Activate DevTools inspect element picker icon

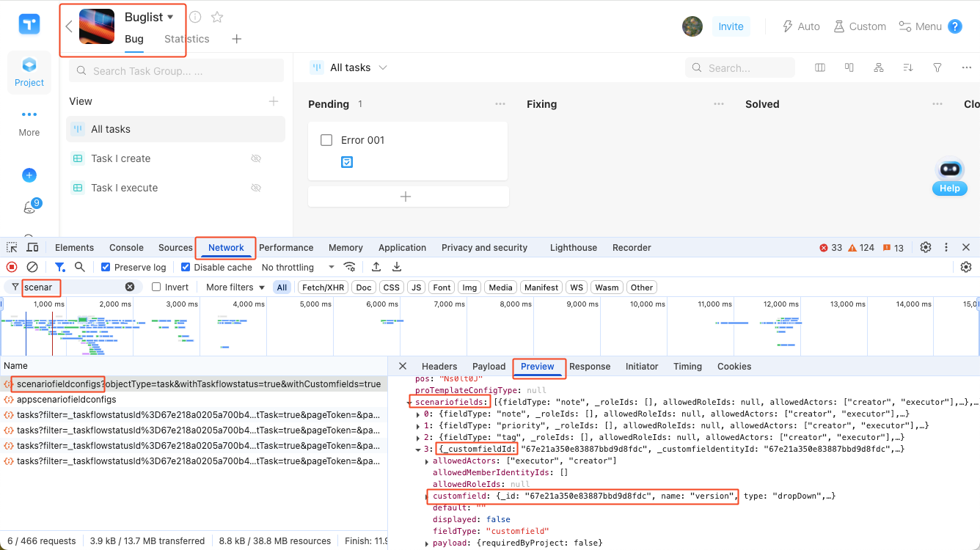pos(12,248)
